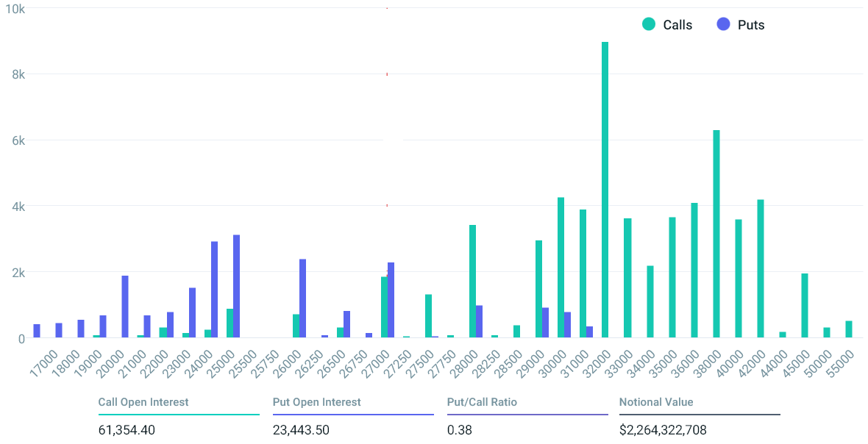Click the Put Open Interest label
The height and width of the screenshot is (444, 868).
point(316,402)
